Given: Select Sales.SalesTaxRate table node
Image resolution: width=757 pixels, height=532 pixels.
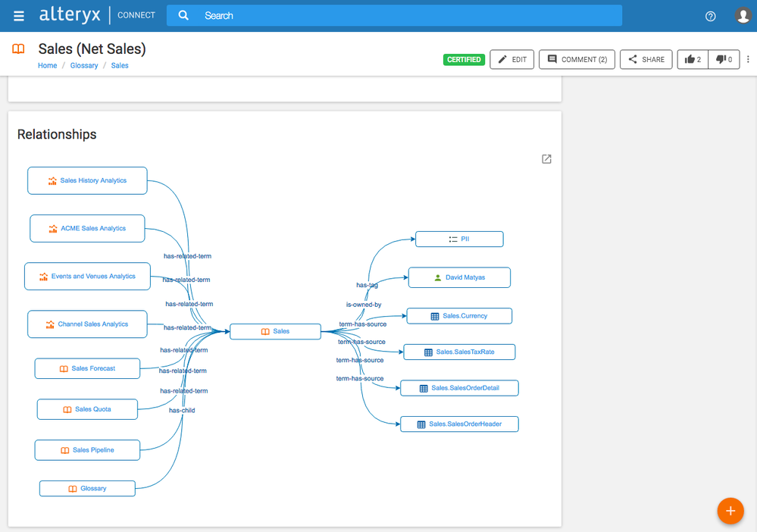Looking at the screenshot, I should click(459, 352).
